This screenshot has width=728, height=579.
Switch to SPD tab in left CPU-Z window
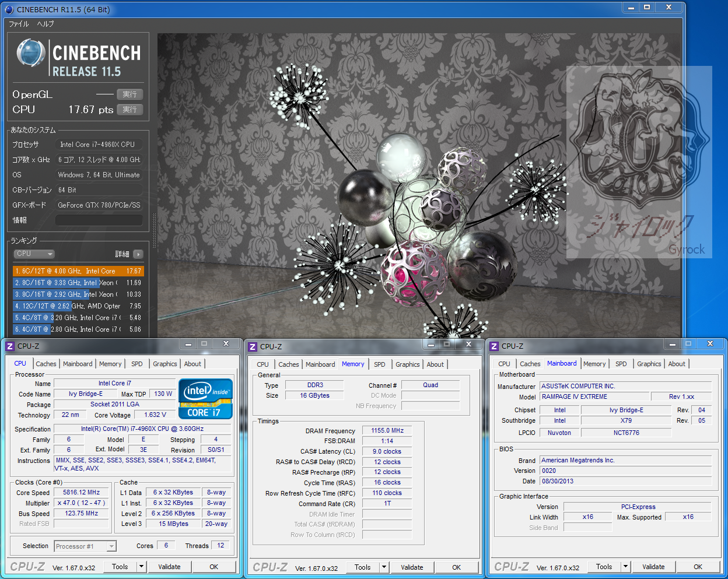[x=137, y=364]
